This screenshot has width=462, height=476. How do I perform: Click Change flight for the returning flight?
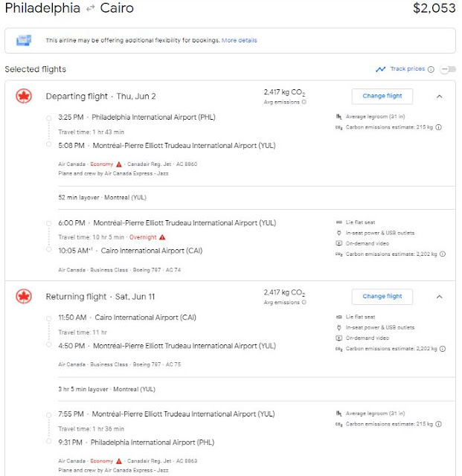pyautogui.click(x=382, y=296)
